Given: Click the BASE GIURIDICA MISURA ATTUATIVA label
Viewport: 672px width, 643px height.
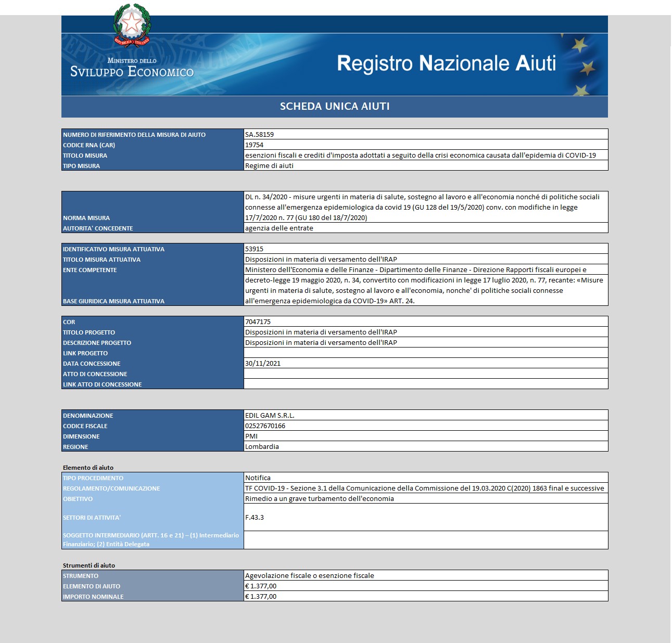Looking at the screenshot, I should pos(113,301).
